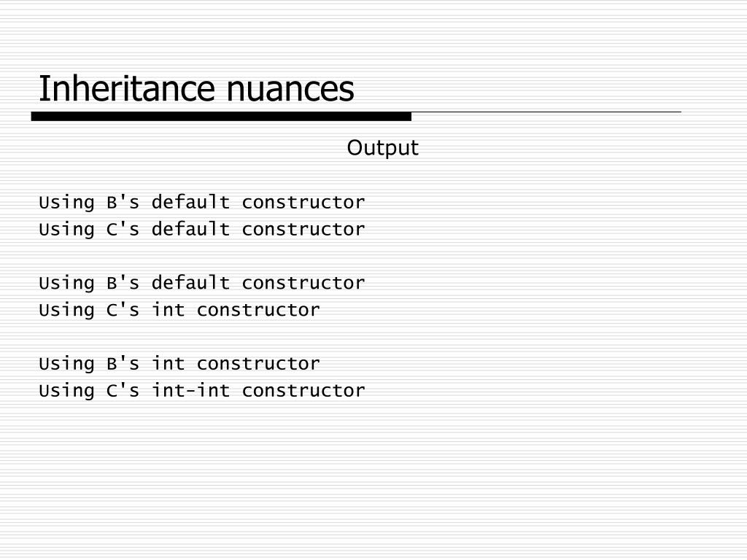Click 'int-int' in the last output line

191,391
